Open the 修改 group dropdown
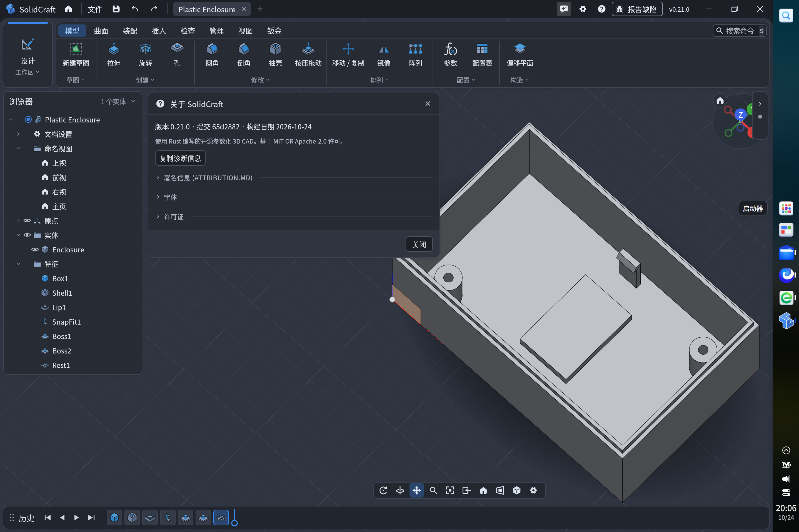The height and width of the screenshot is (532, 799). click(260, 80)
